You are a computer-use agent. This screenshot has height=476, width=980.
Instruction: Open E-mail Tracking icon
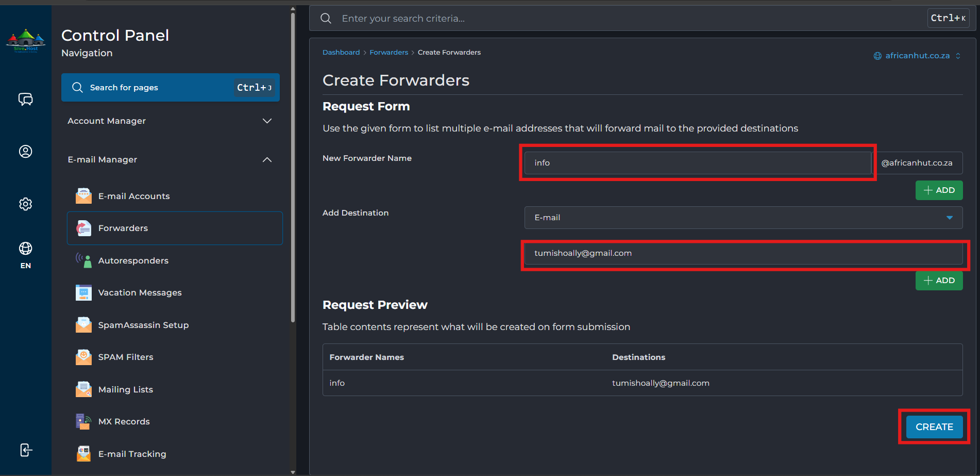tap(83, 454)
